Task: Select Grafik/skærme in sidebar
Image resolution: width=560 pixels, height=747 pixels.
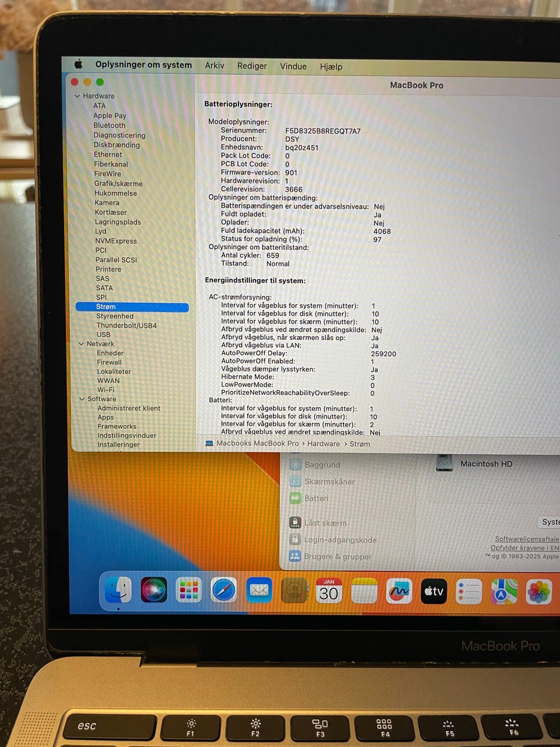Action: click(118, 183)
